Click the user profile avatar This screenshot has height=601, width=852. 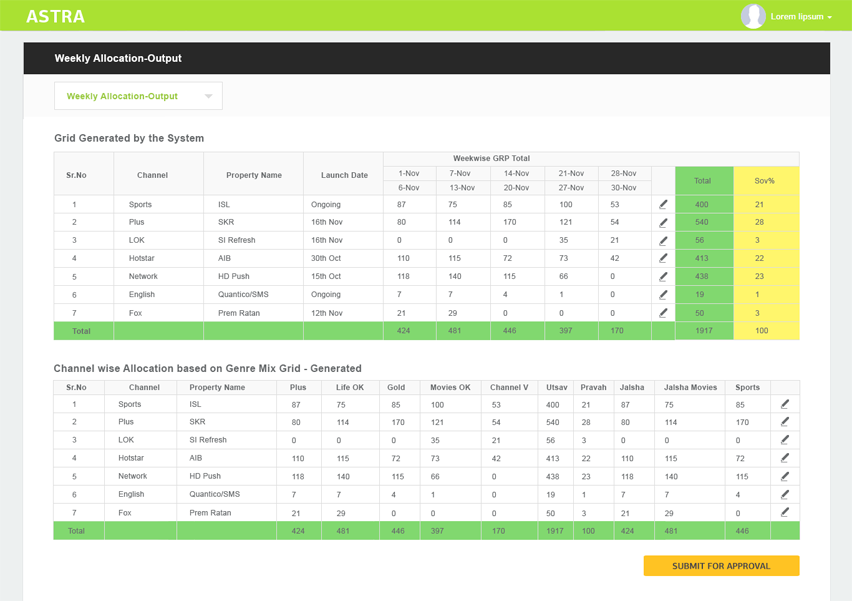(x=753, y=16)
